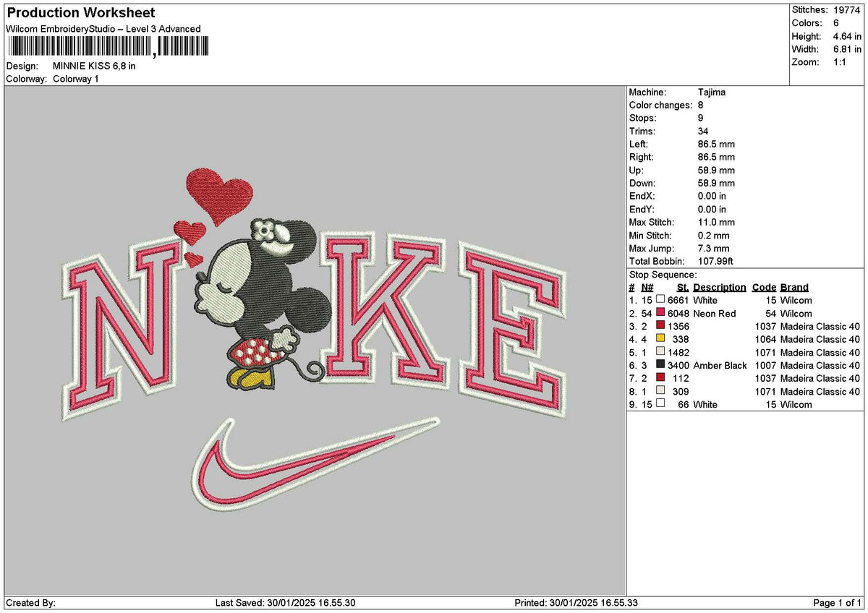The height and width of the screenshot is (613, 868).
Task: Click the Max Stitch value 11.0 mm
Action: 716,223
